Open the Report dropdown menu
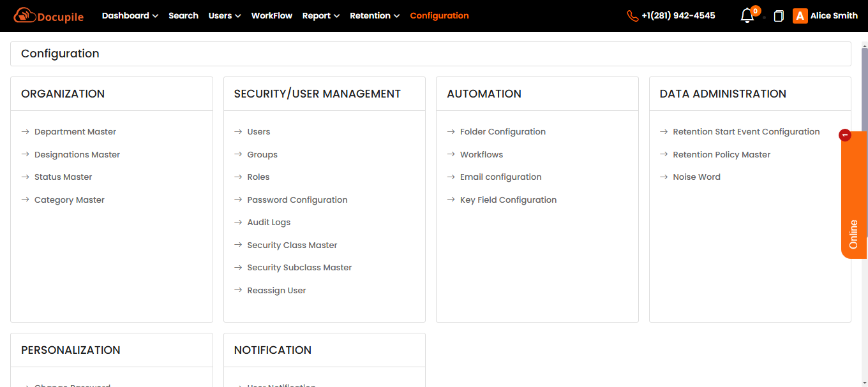Image resolution: width=868 pixels, height=387 pixels. tap(320, 16)
